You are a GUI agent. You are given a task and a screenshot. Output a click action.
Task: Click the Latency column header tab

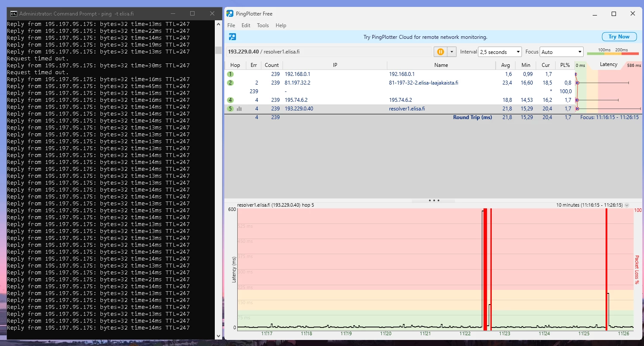(609, 65)
